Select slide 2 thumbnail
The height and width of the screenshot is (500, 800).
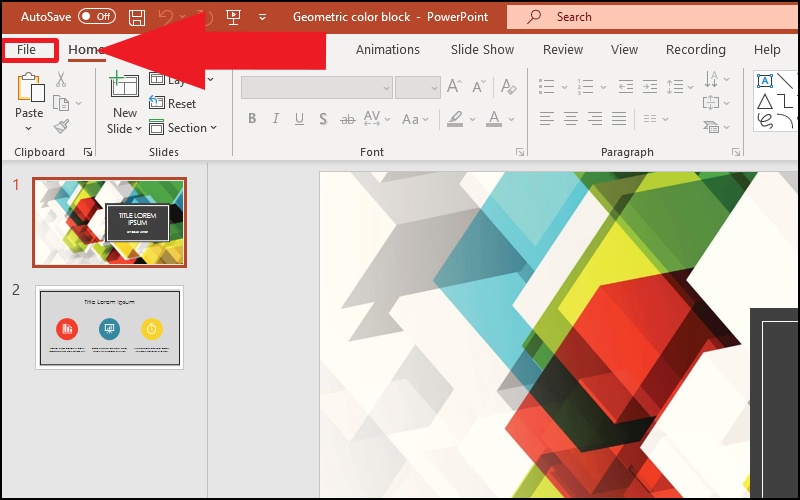(x=110, y=328)
